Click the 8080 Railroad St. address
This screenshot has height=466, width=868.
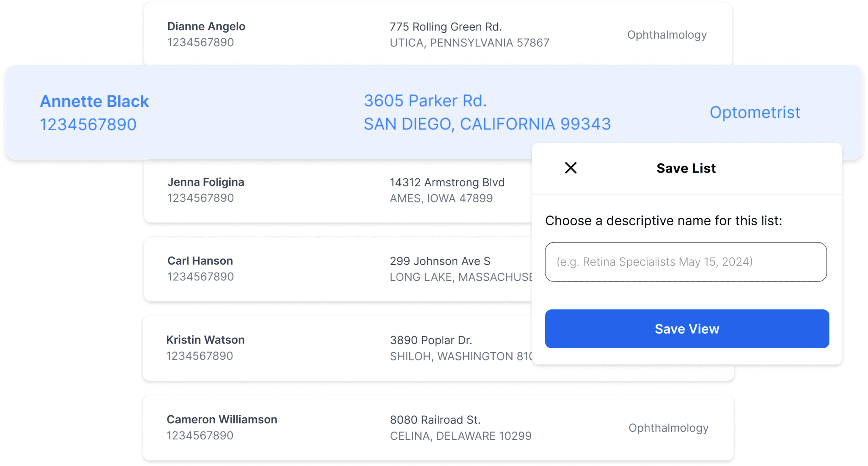click(435, 420)
